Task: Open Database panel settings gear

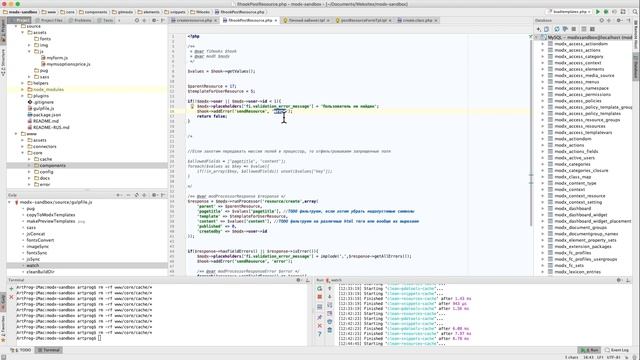Action: (620, 20)
